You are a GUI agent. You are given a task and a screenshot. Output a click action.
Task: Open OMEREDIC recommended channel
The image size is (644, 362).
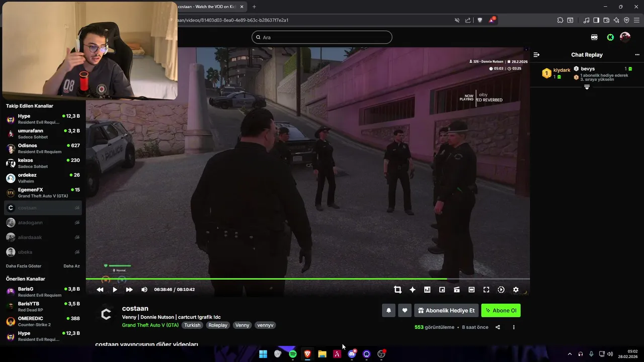coord(43,321)
